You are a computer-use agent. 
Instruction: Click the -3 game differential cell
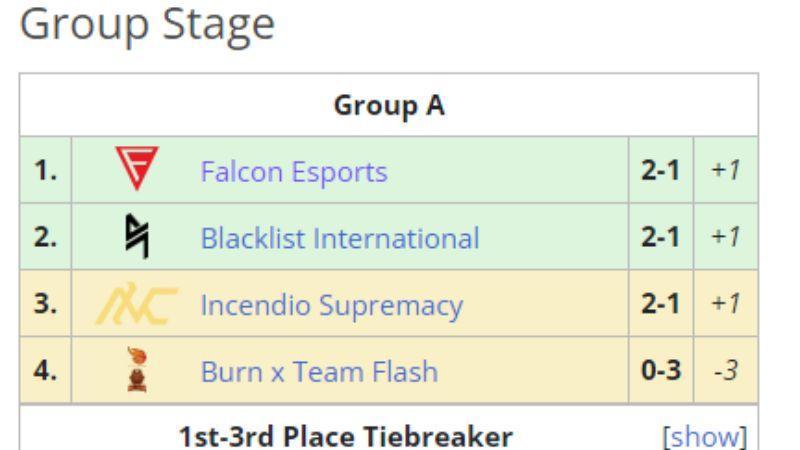pos(726,370)
